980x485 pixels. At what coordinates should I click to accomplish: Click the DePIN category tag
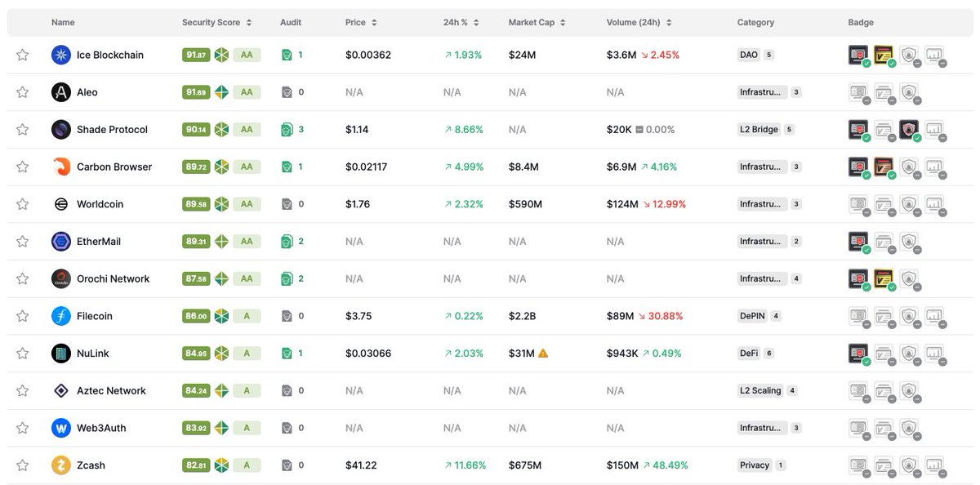(754, 316)
